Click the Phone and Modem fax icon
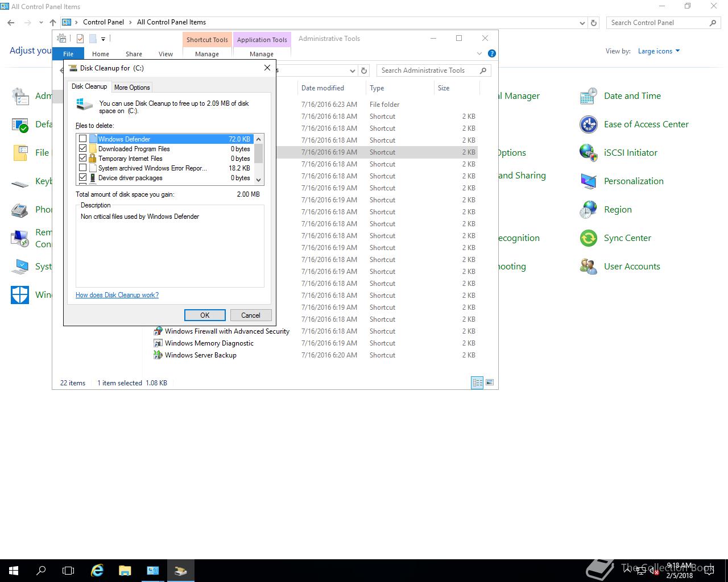 pyautogui.click(x=20, y=210)
